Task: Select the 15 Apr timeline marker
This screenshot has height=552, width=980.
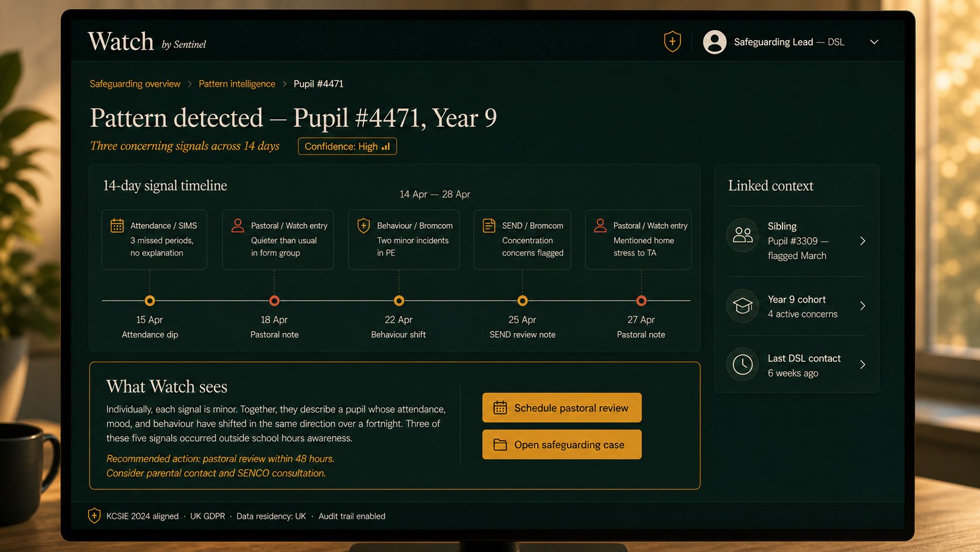Action: click(150, 301)
